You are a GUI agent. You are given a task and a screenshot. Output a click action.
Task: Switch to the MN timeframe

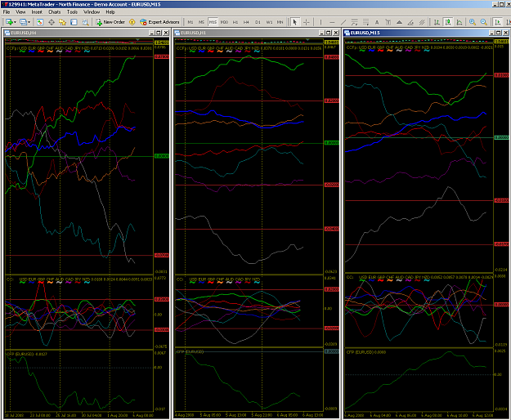tap(280, 22)
